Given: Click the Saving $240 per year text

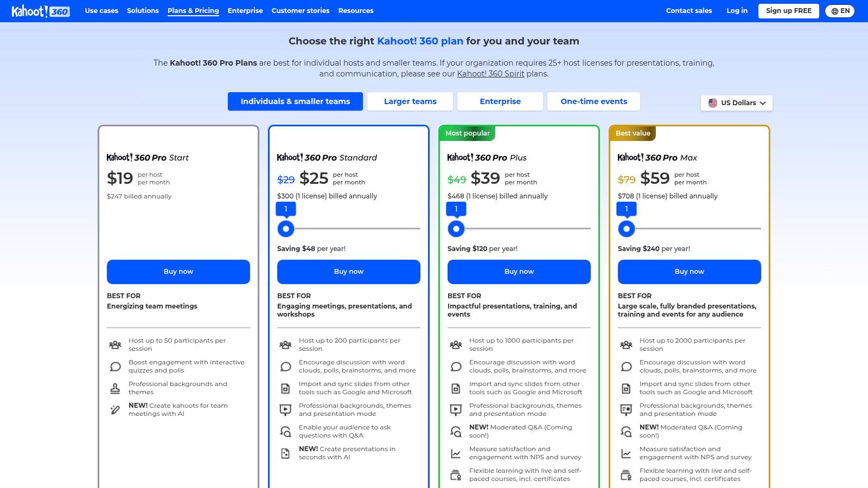Looking at the screenshot, I should pyautogui.click(x=654, y=249).
